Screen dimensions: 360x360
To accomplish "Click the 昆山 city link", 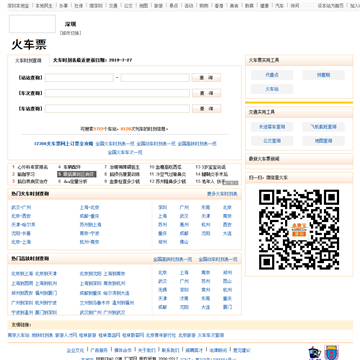I will click(x=227, y=281).
